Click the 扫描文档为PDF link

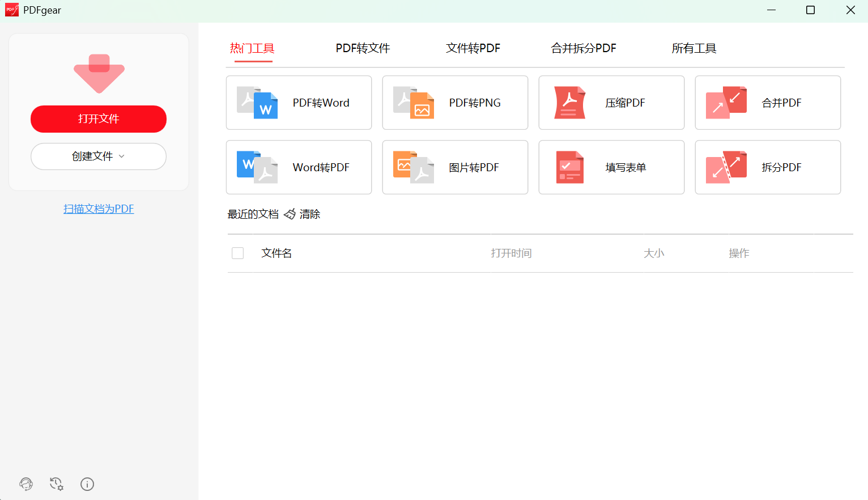(98, 209)
